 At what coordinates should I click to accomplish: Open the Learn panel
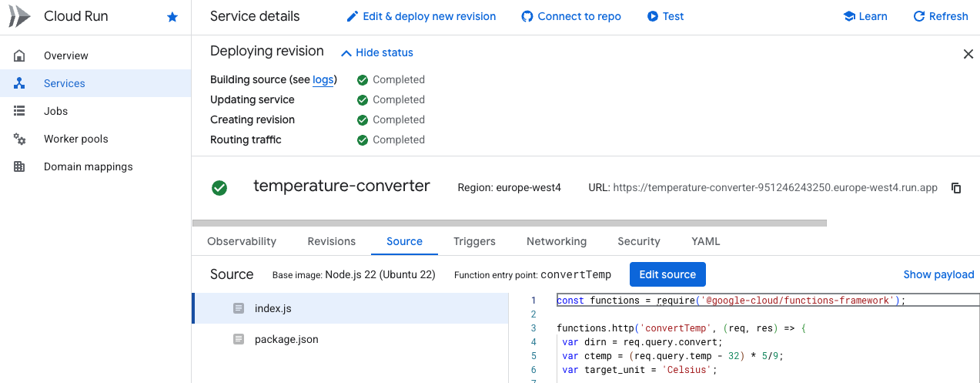tap(865, 16)
